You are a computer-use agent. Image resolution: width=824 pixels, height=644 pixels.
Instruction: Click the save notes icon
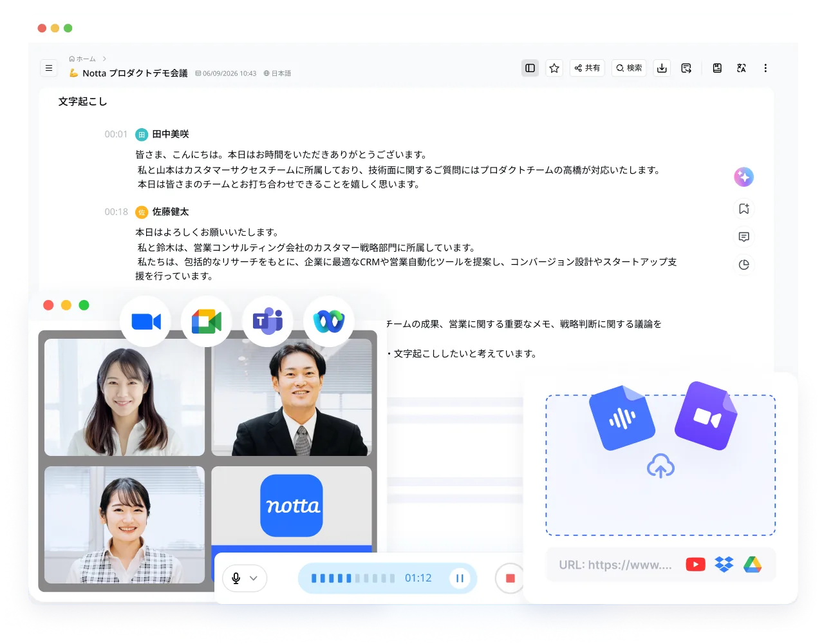pos(717,68)
